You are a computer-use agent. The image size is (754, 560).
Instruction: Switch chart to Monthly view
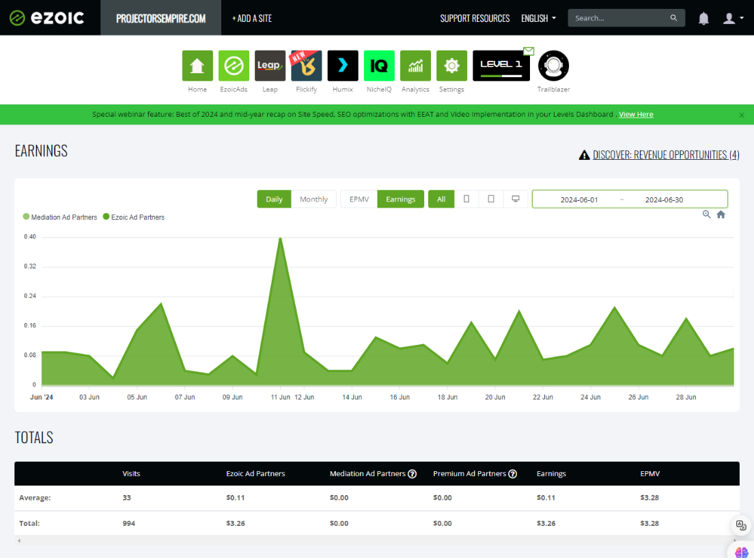pyautogui.click(x=313, y=199)
